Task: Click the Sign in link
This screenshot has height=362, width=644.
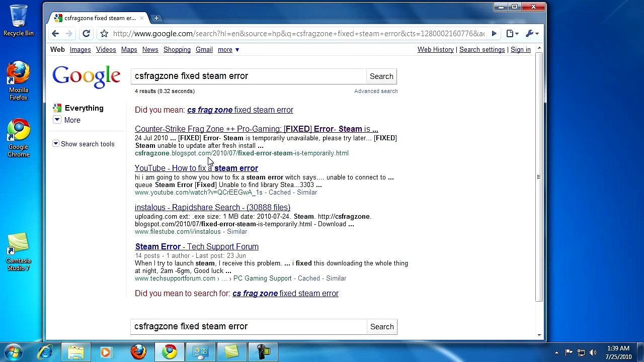Action: point(520,50)
